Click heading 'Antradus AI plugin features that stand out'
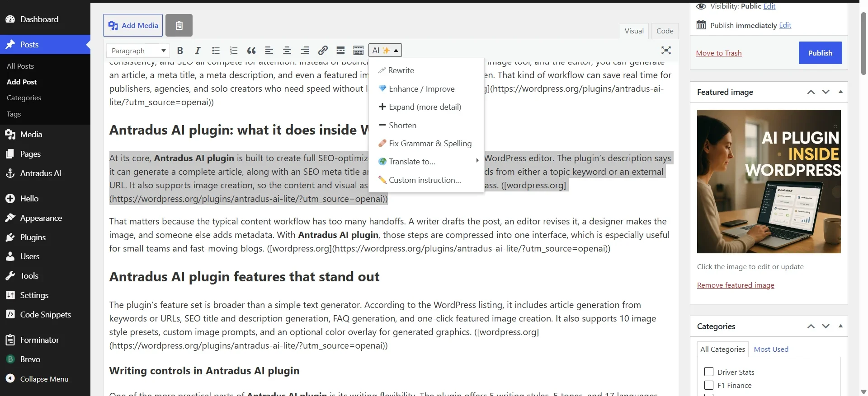 pos(244,277)
